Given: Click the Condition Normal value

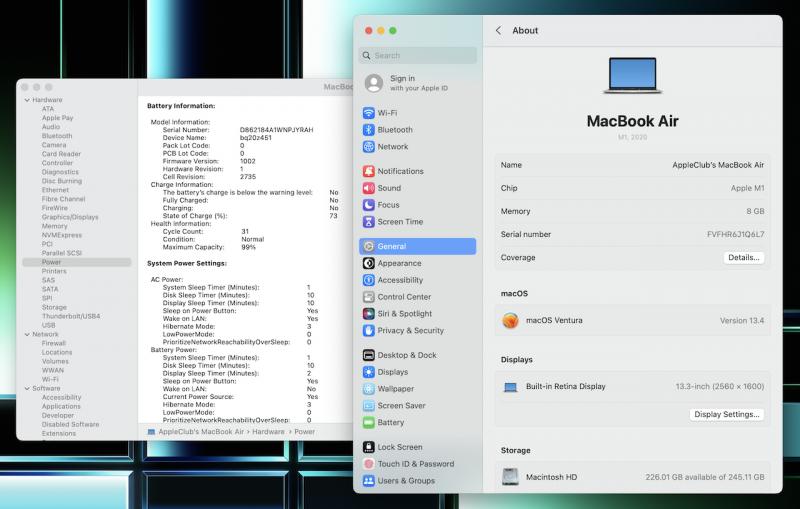Looking at the screenshot, I should coord(253,239).
